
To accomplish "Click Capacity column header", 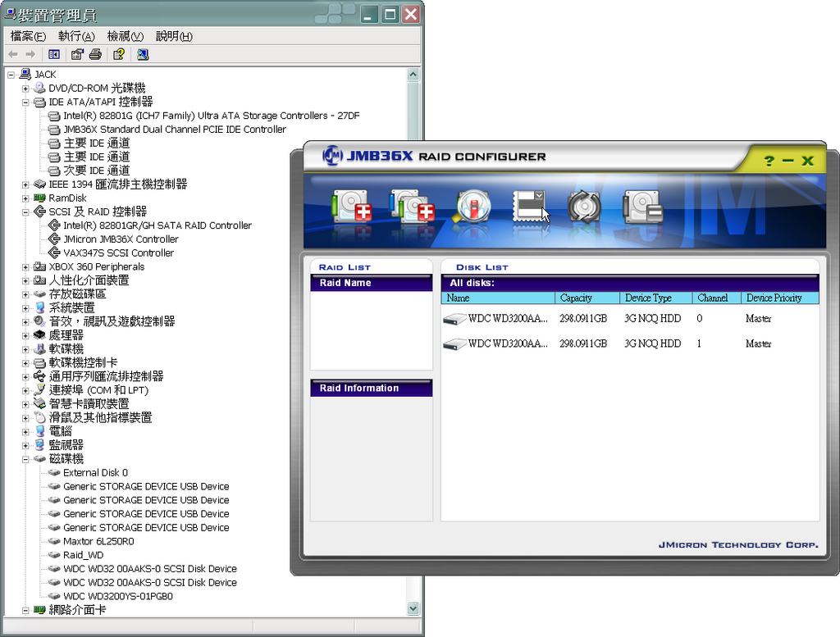I will tap(587, 298).
